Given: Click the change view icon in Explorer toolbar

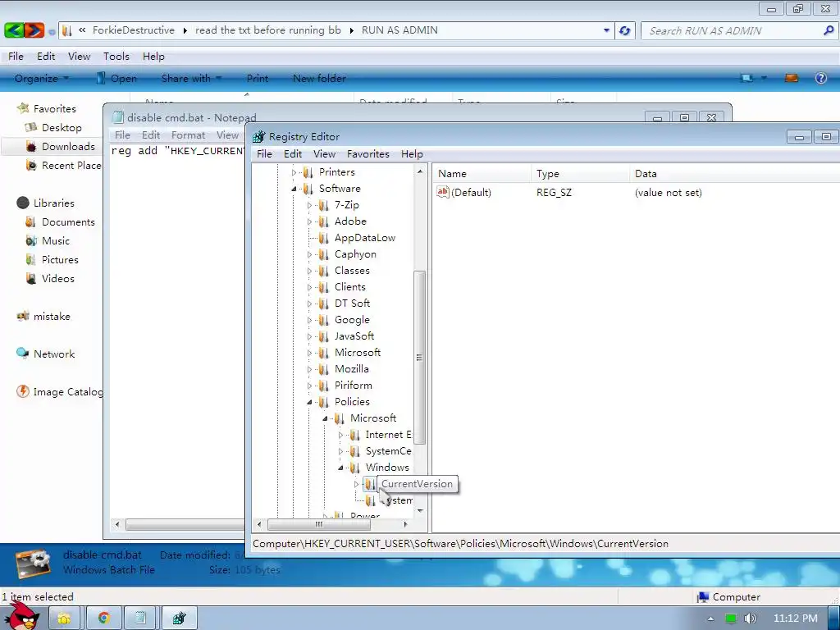Looking at the screenshot, I should click(x=746, y=78).
